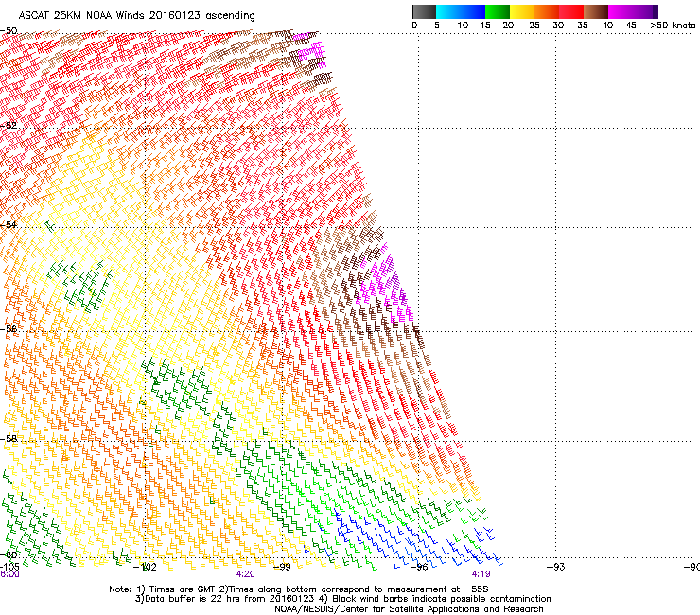The width and height of the screenshot is (700, 615).
Task: Click the '-60' latitude axis label
Action: tap(9, 554)
